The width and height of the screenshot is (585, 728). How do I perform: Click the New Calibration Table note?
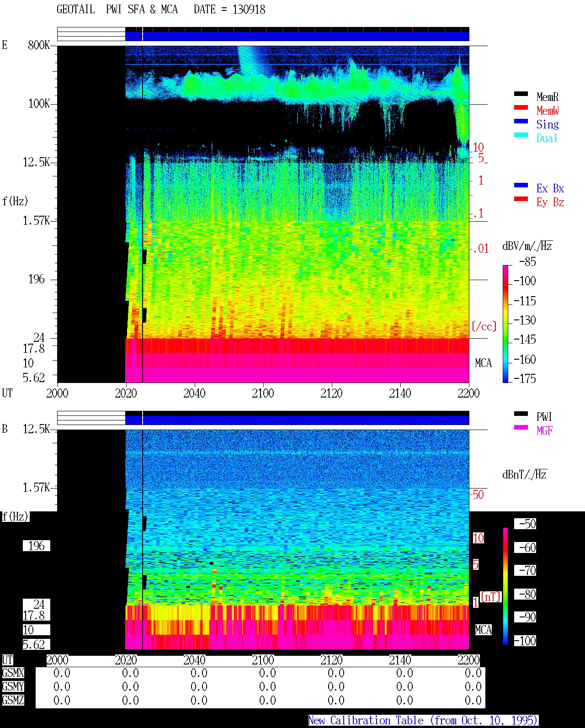tap(423, 720)
